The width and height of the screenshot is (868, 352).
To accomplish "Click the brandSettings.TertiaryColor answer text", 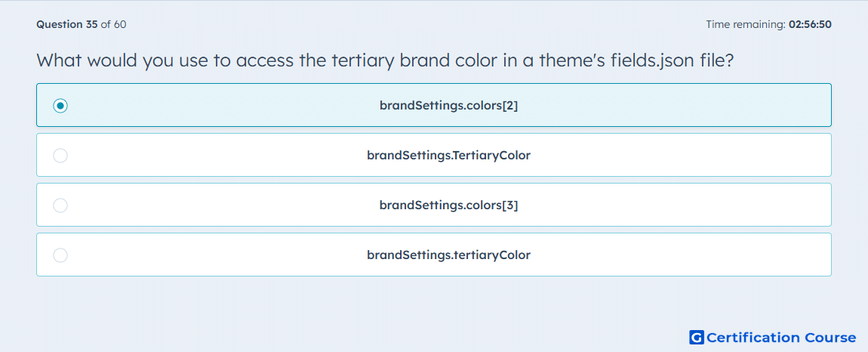I will 448,156.
